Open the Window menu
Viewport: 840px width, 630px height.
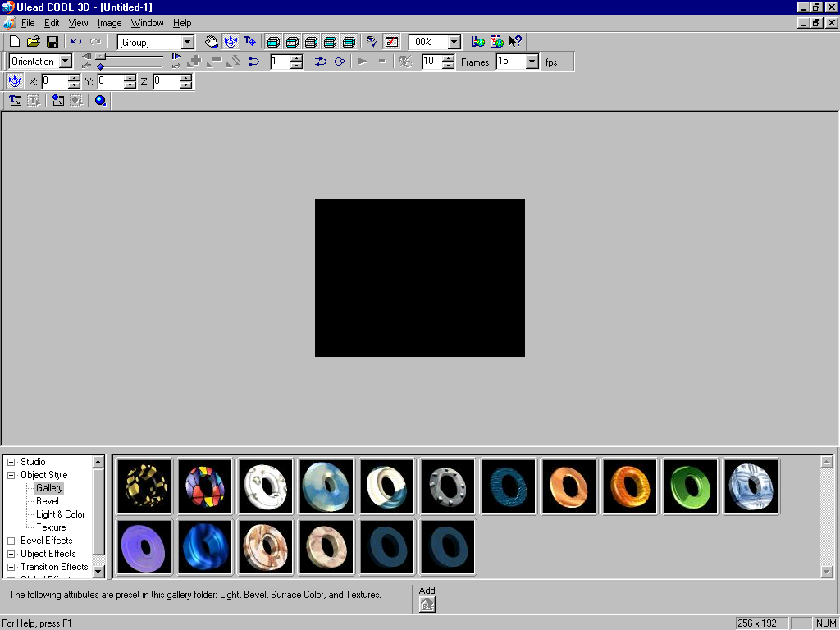[x=147, y=23]
